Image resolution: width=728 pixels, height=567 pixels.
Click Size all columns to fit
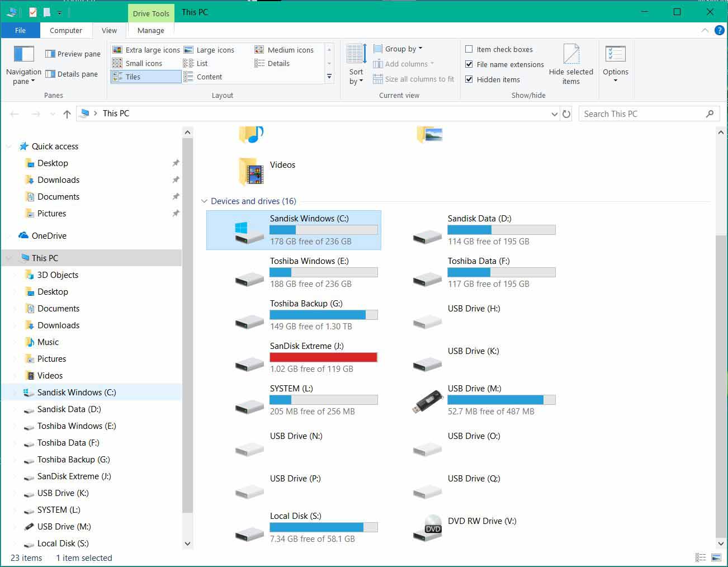pyautogui.click(x=414, y=79)
